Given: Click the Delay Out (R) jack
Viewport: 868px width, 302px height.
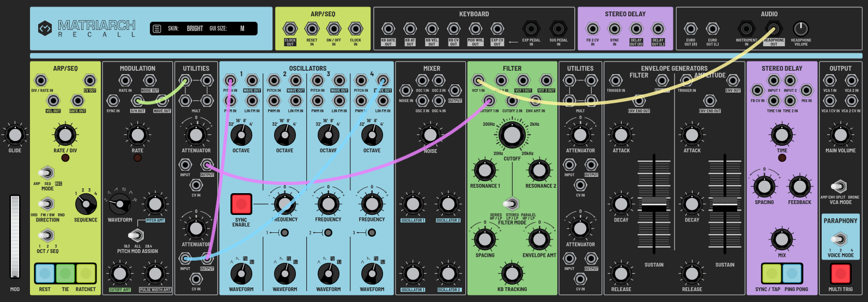Looking at the screenshot, I should tap(636, 28).
